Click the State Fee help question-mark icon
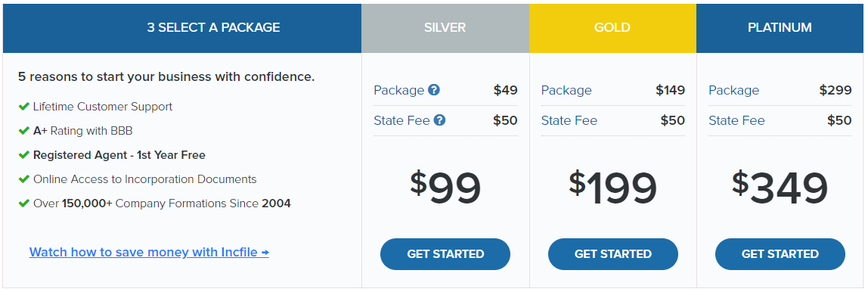This screenshot has width=868, height=292. (x=439, y=120)
